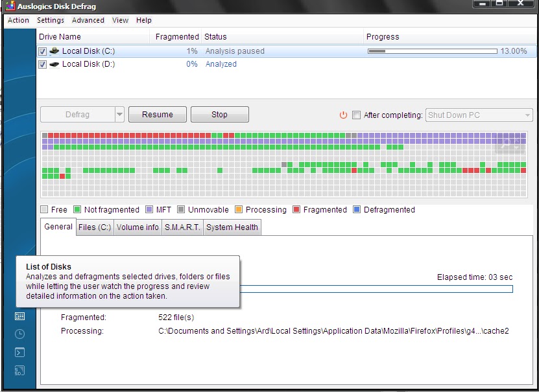Select the Local Disk (C:) row name
The image size is (539, 392).
pos(88,51)
